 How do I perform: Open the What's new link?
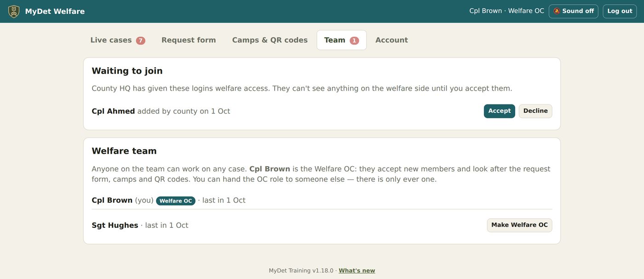pos(356,271)
